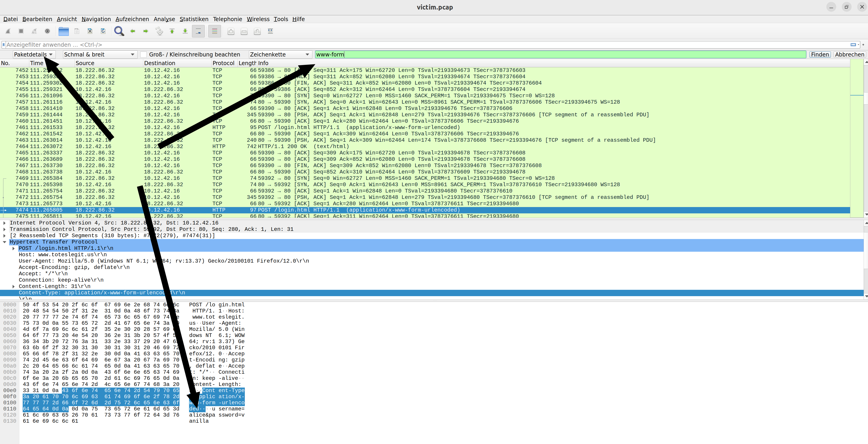Viewport: 868px width, 444px height.
Task: Open the Statistiken menu
Action: pos(194,19)
